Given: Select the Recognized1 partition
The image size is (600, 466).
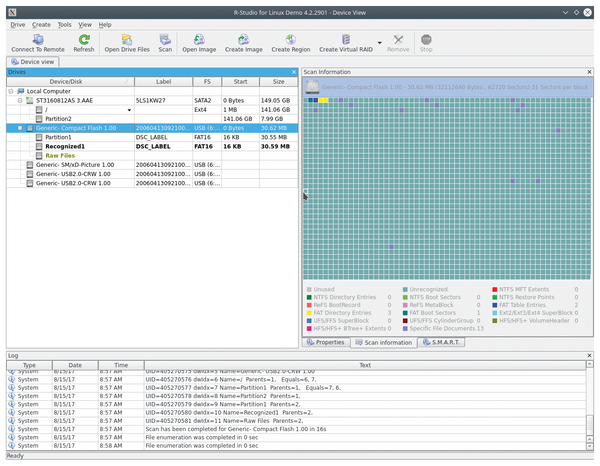Looking at the screenshot, I should pos(65,147).
